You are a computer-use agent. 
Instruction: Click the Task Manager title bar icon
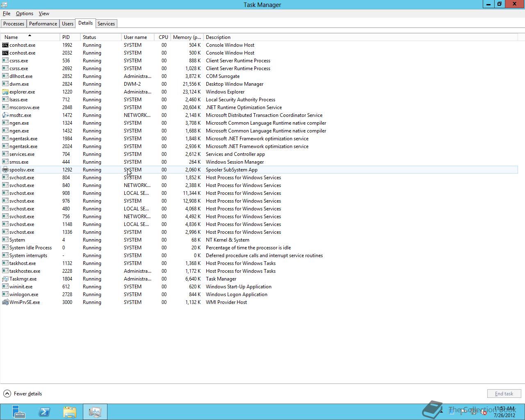[x=3, y=5]
